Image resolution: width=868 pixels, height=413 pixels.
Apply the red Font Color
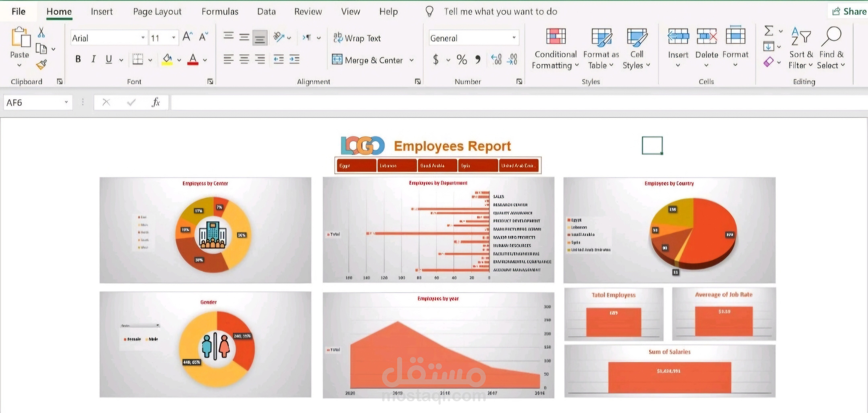(193, 59)
